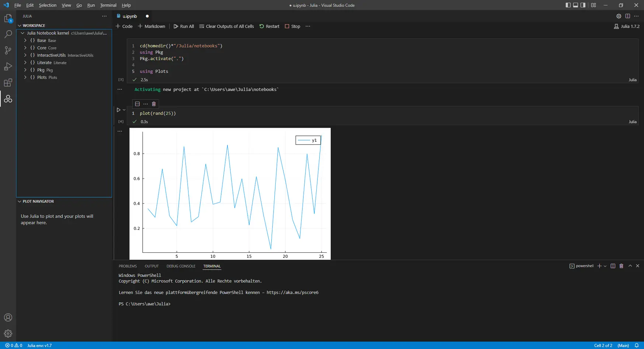Open notebook toolbar overflow menu after Stop
Viewport: 644px width, 349px height.
click(x=308, y=26)
